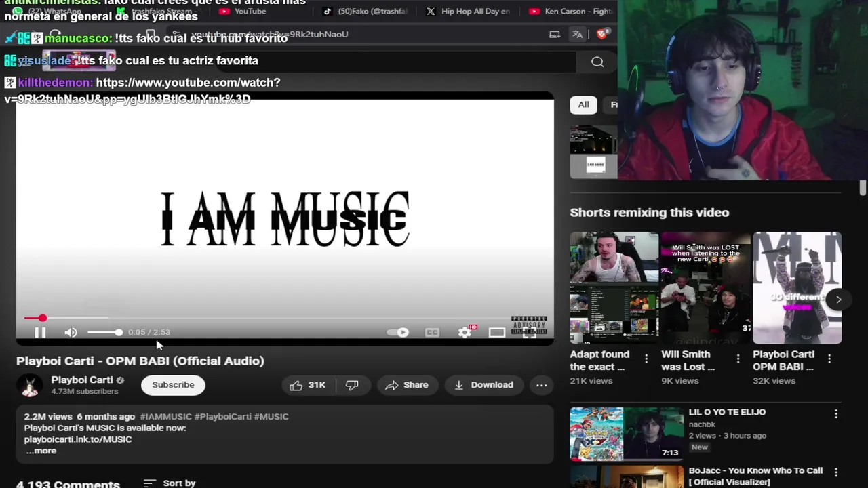Dislike the video with thumbs down
The height and width of the screenshot is (488, 868).
(x=352, y=385)
